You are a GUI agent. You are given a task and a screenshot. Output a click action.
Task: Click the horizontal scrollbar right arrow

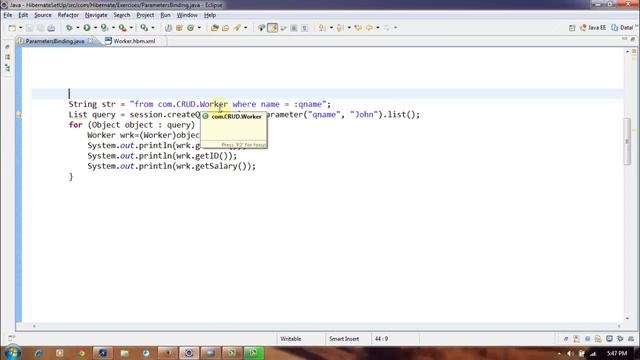click(619, 326)
